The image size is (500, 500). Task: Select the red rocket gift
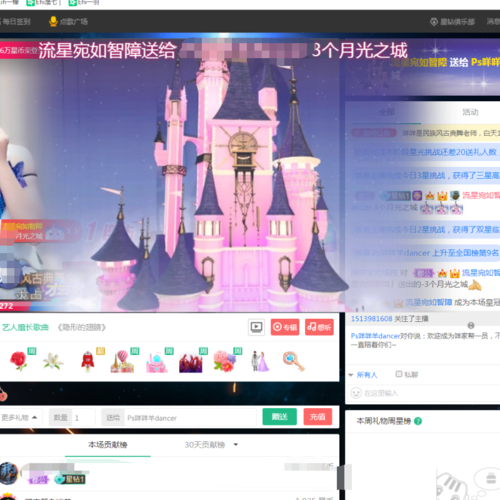tap(88, 362)
